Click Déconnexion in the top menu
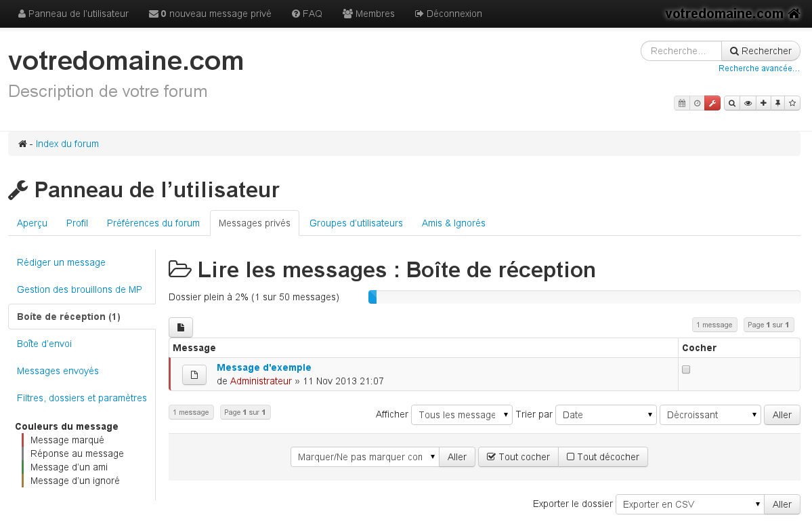This screenshot has width=812, height=526. pos(448,13)
